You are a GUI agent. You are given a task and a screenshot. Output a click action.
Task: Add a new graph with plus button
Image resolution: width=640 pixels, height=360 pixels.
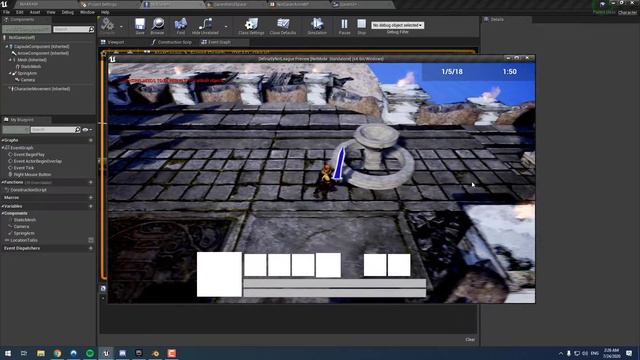(91, 140)
